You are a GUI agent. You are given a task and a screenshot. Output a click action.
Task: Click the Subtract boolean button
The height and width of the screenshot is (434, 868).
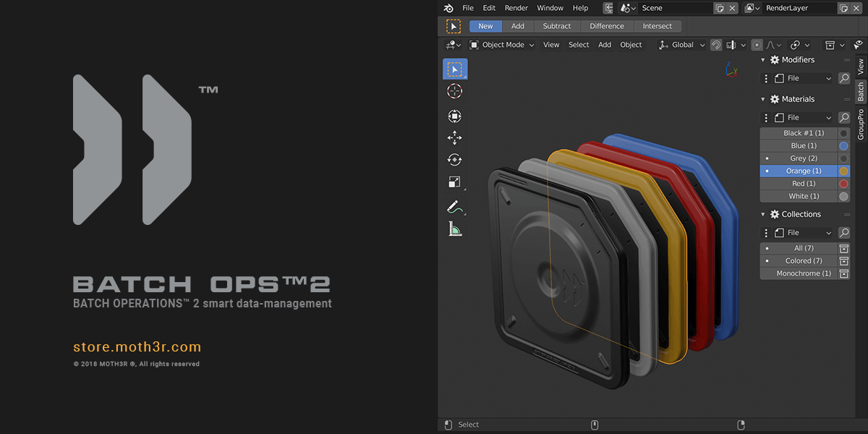click(x=557, y=25)
